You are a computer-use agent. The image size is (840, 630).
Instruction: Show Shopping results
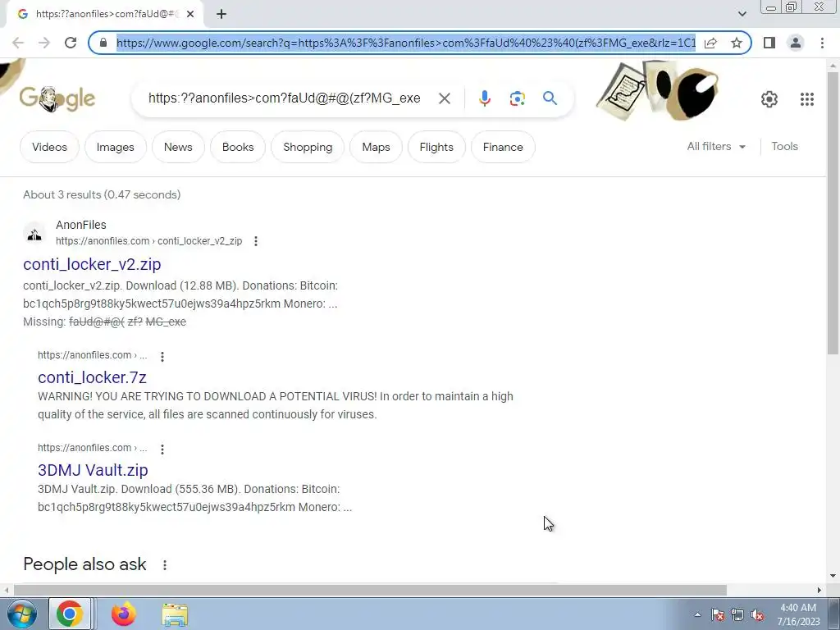click(x=308, y=147)
